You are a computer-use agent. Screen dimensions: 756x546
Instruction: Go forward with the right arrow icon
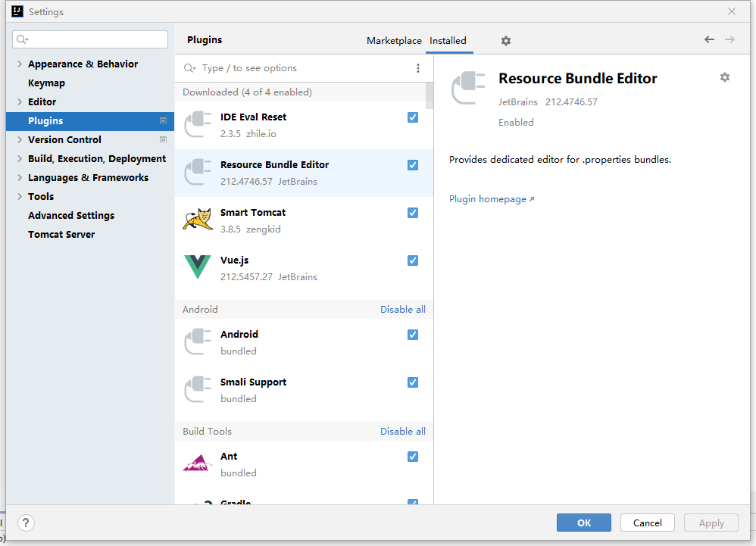click(x=729, y=39)
